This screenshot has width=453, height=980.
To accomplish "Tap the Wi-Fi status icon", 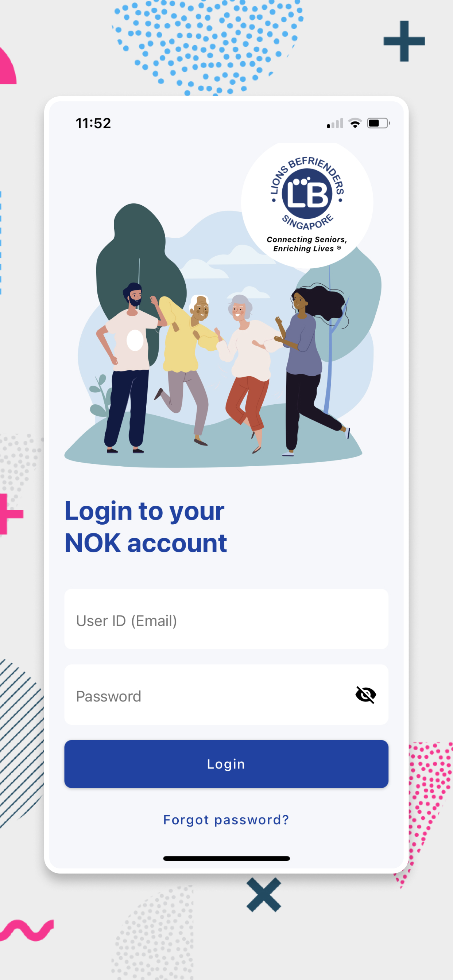I will pos(355,123).
